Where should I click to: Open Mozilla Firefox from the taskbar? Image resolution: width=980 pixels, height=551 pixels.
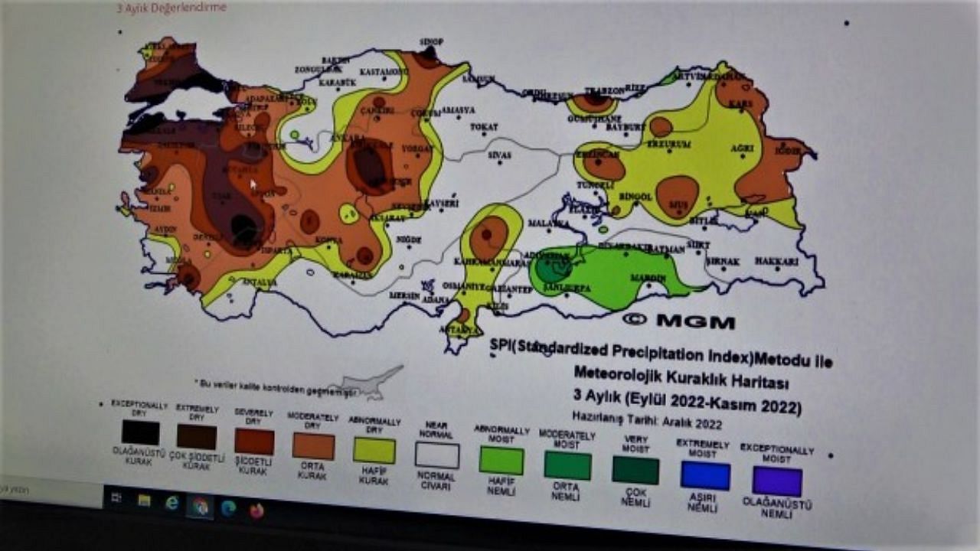(256, 509)
